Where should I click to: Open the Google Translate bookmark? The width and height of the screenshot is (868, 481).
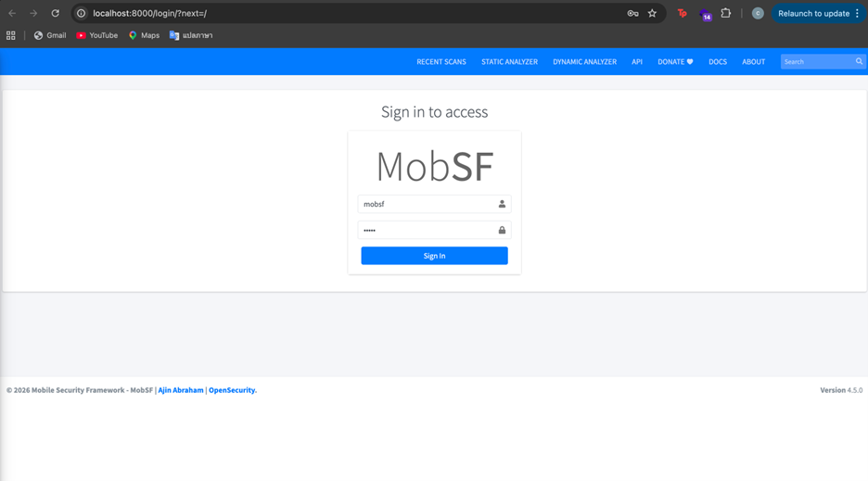191,35
